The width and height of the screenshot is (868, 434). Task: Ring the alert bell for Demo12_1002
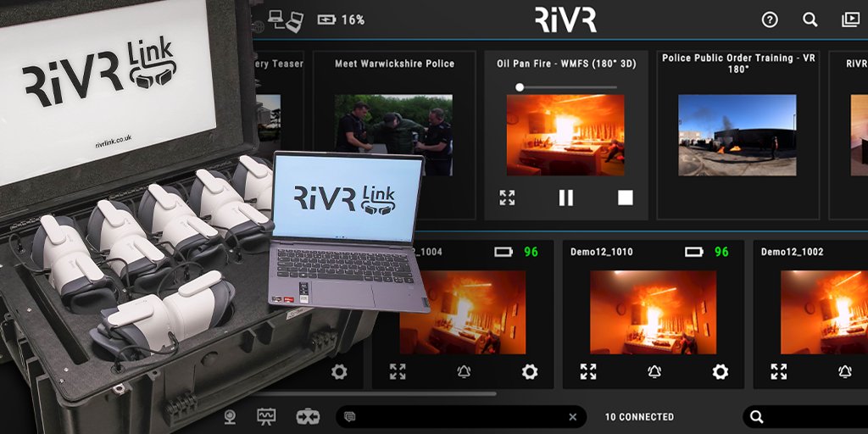pos(845,371)
